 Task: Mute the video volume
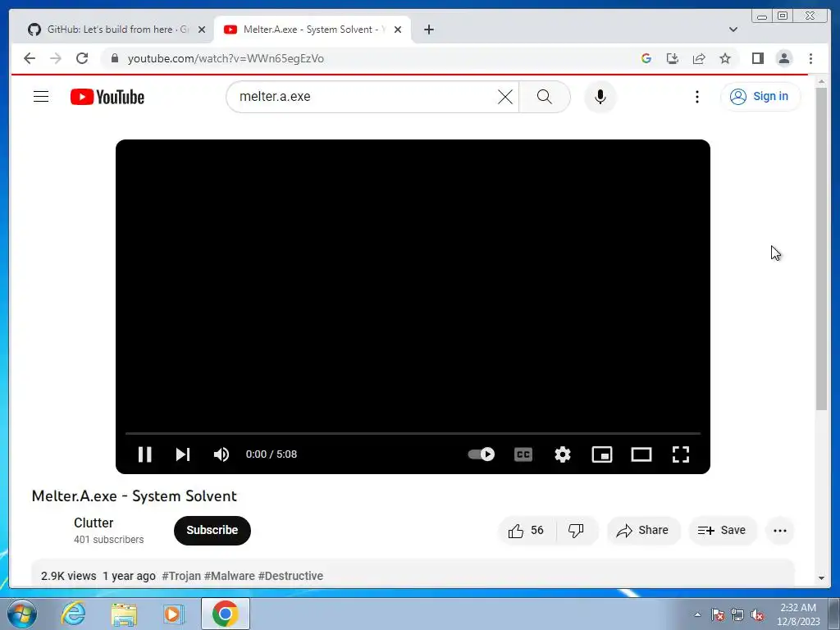(221, 454)
